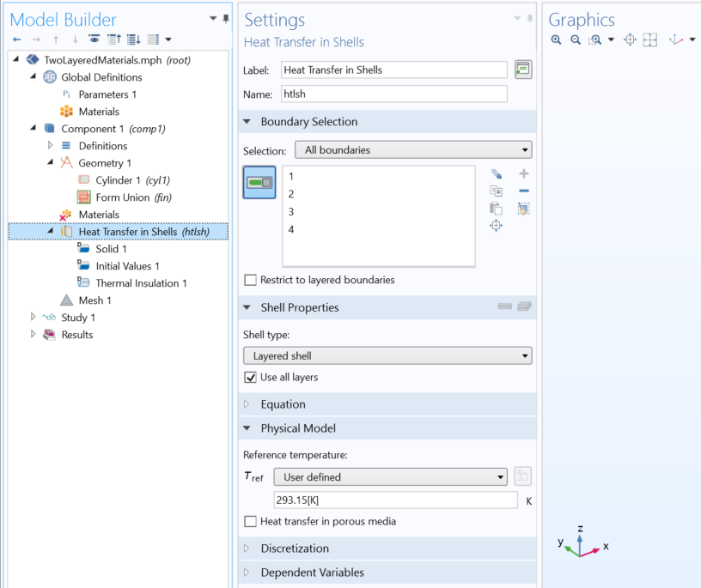Image resolution: width=701 pixels, height=588 pixels.
Task: Uncheck the Use all layers checkbox
Action: [x=250, y=378]
